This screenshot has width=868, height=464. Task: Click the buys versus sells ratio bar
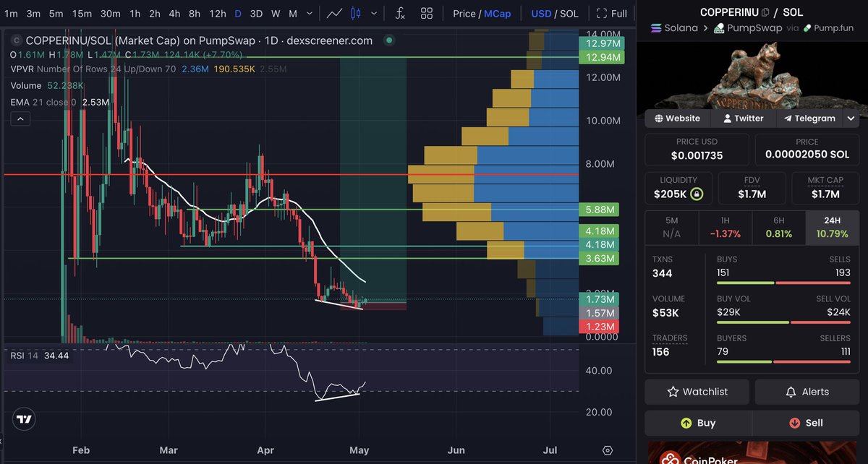783,283
